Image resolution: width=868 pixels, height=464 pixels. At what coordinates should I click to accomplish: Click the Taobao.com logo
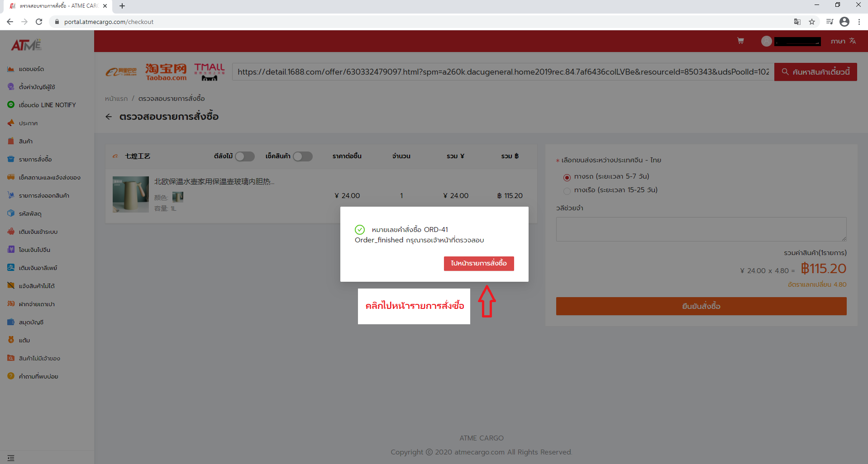[x=166, y=72]
